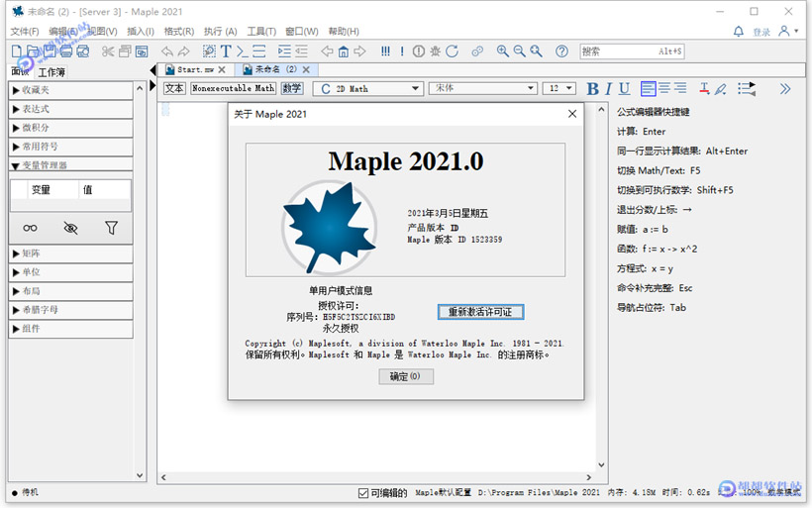This screenshot has width=812, height=508.
Task: Align text right
Action: click(680, 88)
